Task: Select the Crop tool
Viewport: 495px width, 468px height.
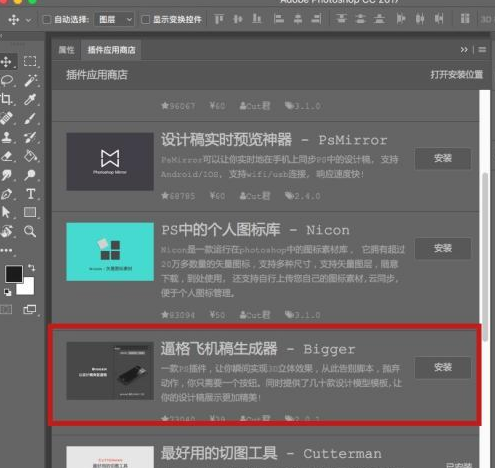Action: (x=6, y=99)
